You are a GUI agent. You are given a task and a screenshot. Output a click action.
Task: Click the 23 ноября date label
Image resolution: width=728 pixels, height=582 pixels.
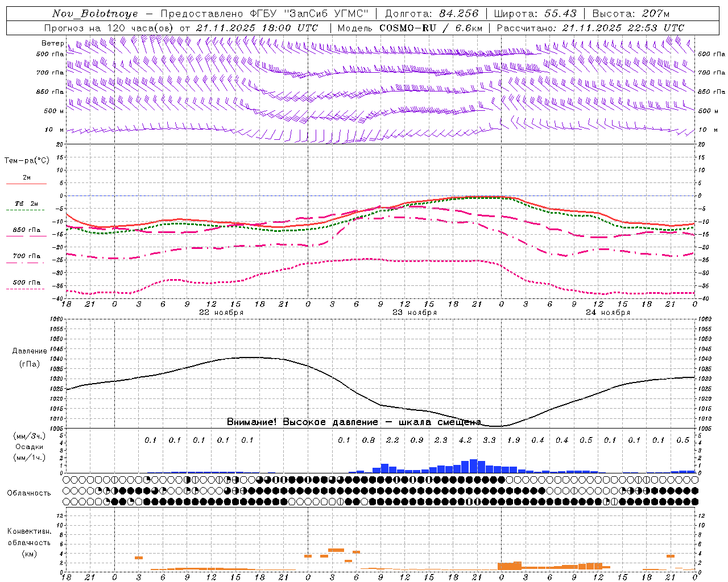click(415, 313)
